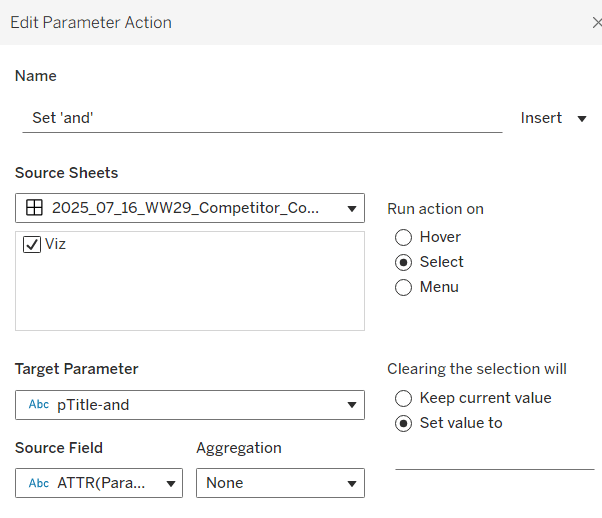Click empty area of the source sheets list
This screenshot has height=518, width=602.
190,295
